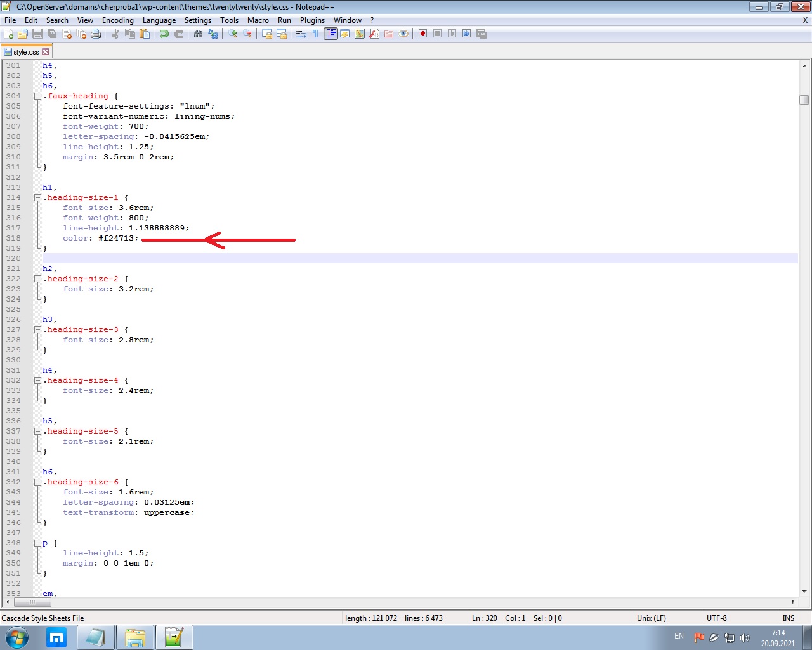Close style.css tab with red X
The image size is (812, 650).
point(46,52)
